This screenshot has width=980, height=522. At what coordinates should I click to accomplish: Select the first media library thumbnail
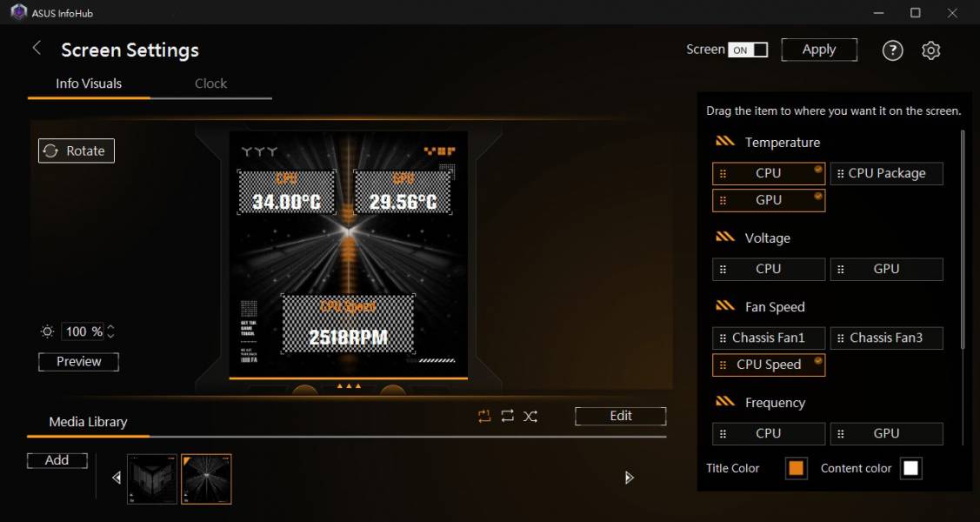[152, 478]
